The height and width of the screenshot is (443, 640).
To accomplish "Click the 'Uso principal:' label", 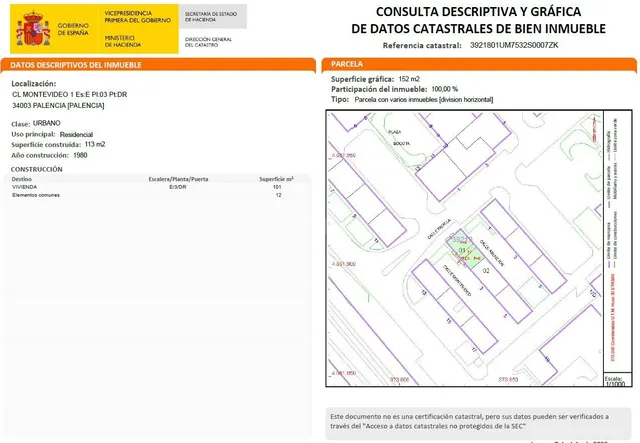I will coord(33,134).
